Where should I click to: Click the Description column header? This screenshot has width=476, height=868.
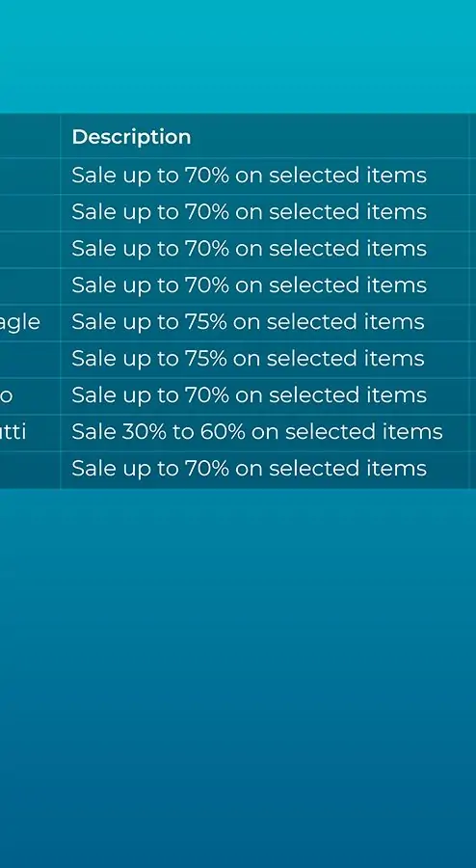[x=131, y=137]
